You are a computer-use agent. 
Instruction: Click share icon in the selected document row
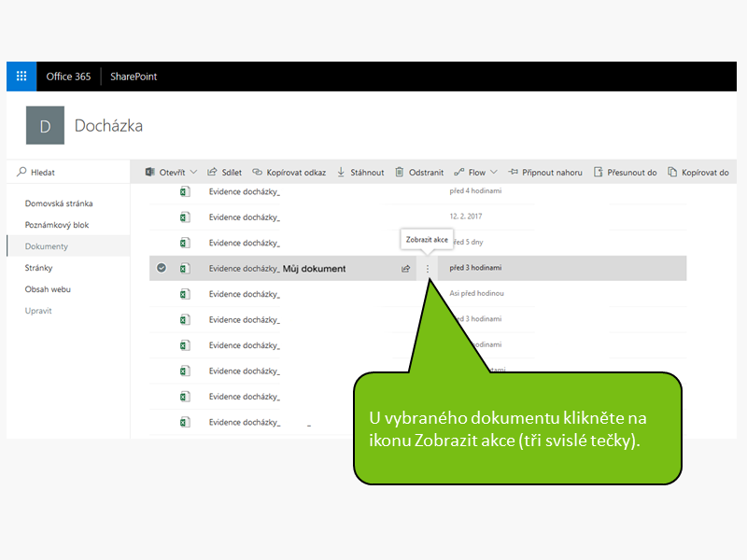tap(406, 269)
